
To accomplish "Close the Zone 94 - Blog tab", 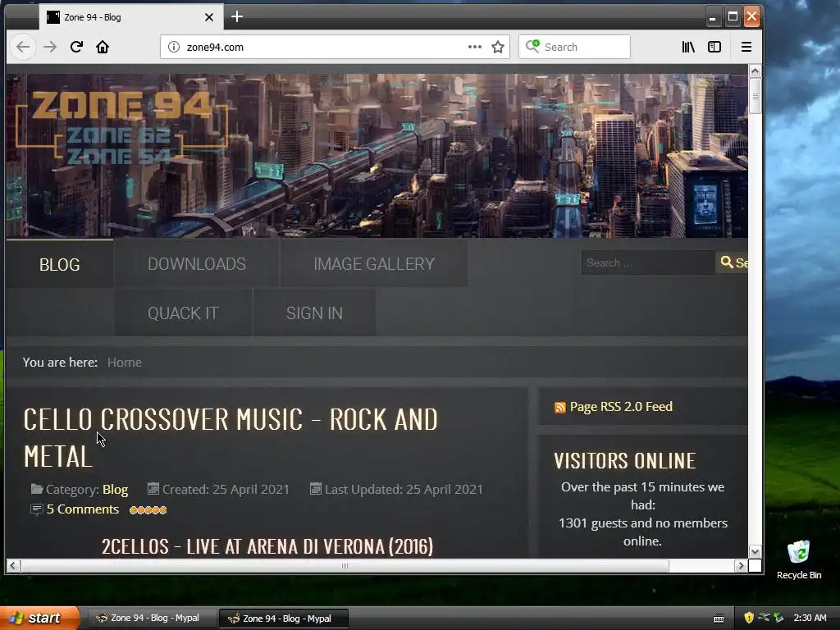I will click(209, 17).
